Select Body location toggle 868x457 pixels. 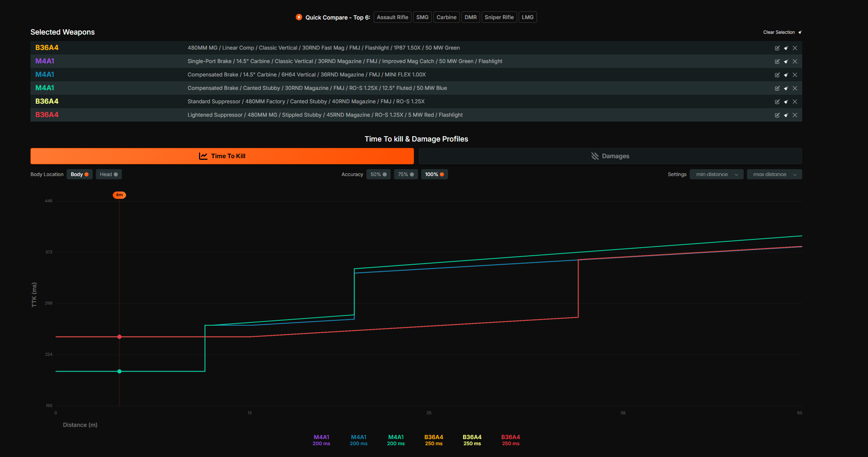(x=80, y=174)
